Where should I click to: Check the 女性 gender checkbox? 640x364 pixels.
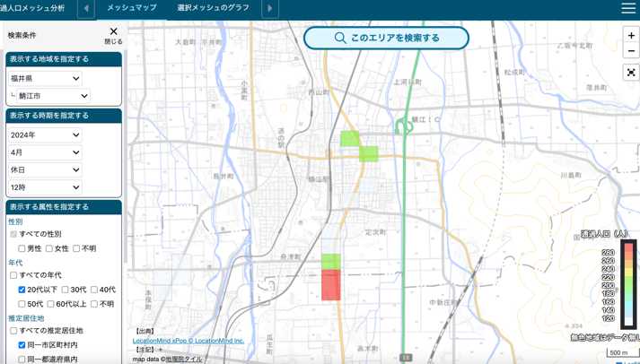click(49, 248)
